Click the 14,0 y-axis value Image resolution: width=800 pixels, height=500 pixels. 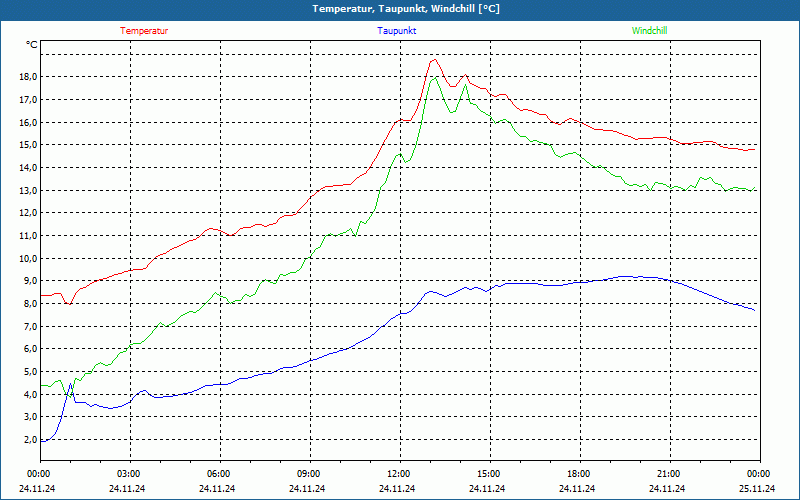pos(29,167)
